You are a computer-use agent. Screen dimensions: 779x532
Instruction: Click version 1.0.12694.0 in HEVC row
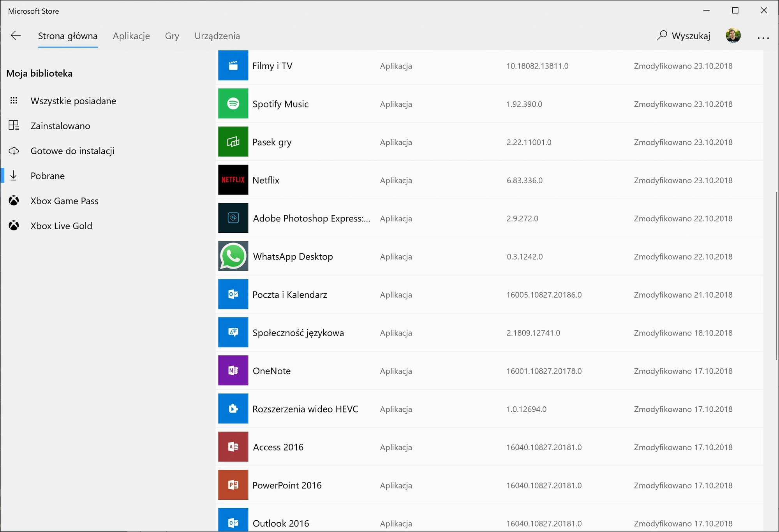pyautogui.click(x=526, y=409)
